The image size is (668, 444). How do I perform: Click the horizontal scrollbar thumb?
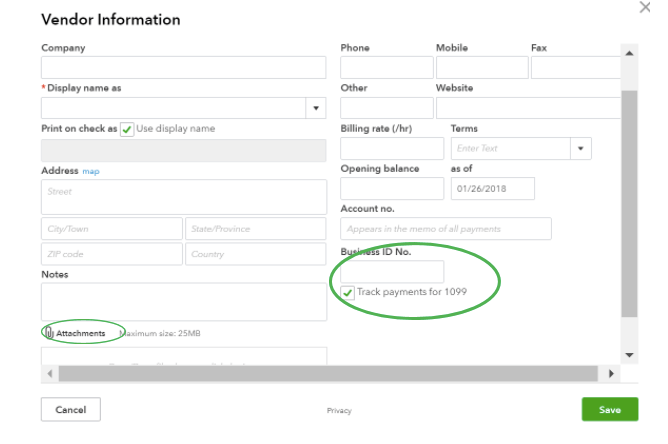(328, 374)
